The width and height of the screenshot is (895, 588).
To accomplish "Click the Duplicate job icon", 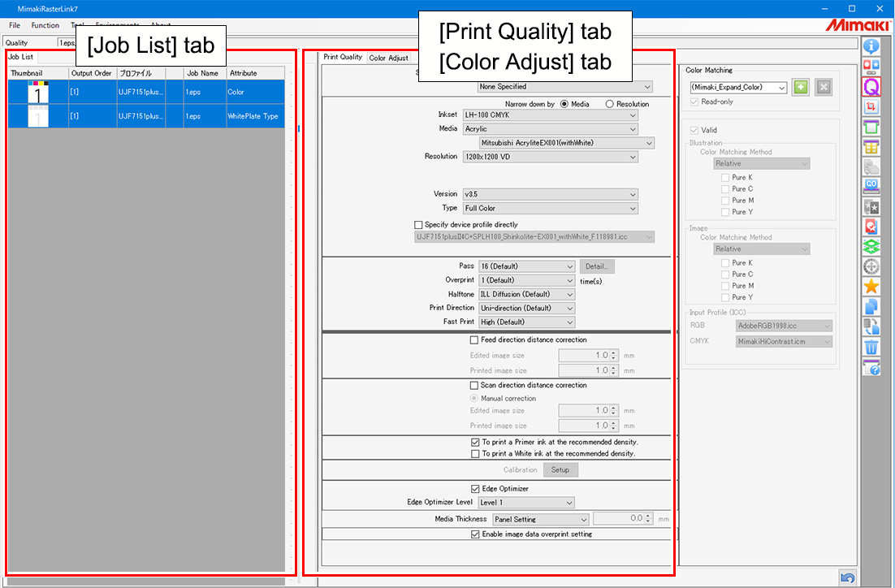I will [x=871, y=308].
